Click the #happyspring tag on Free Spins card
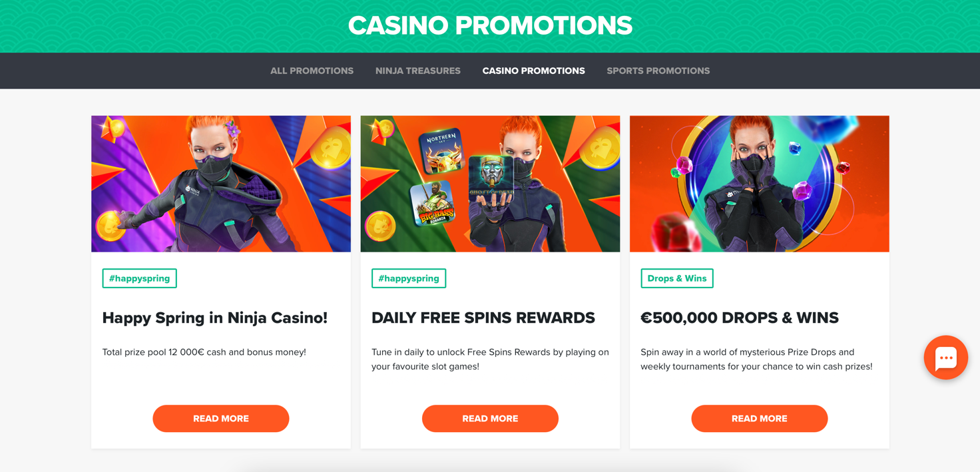Image resolution: width=980 pixels, height=472 pixels. click(x=409, y=278)
